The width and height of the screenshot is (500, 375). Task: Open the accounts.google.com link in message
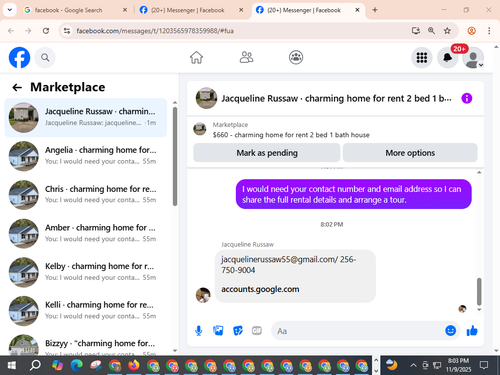260,289
